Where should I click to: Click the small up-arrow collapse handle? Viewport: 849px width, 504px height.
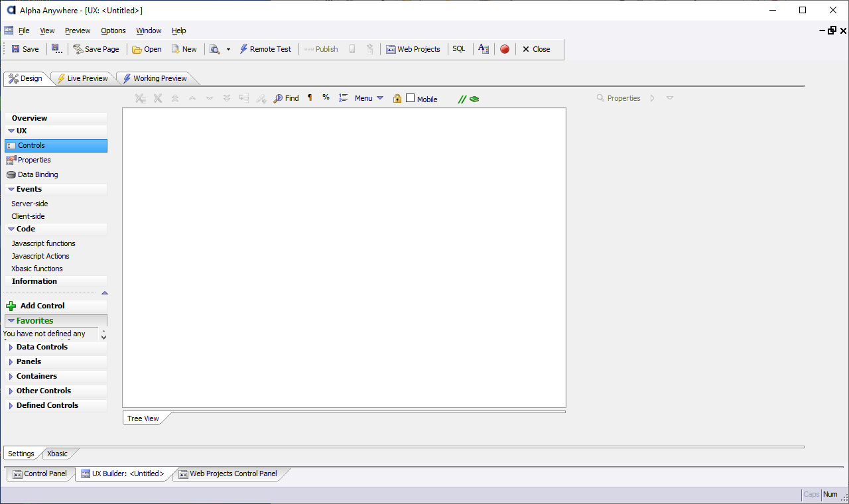[x=105, y=292]
